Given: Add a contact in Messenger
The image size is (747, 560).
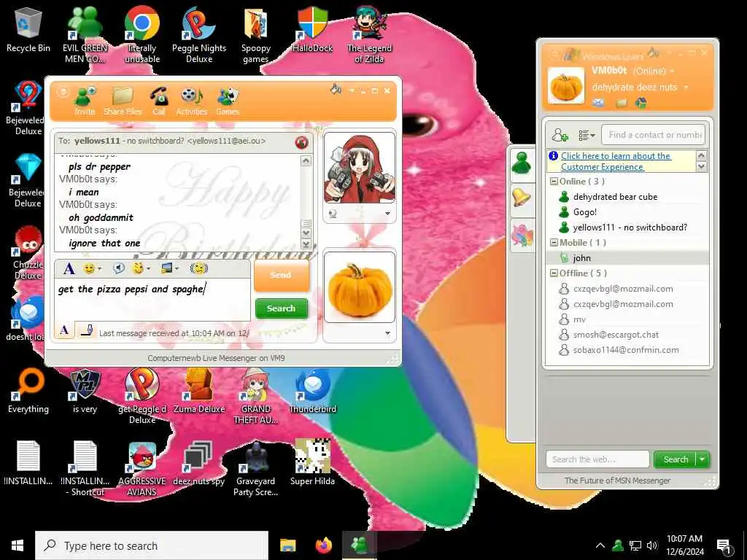Looking at the screenshot, I should pos(560,135).
